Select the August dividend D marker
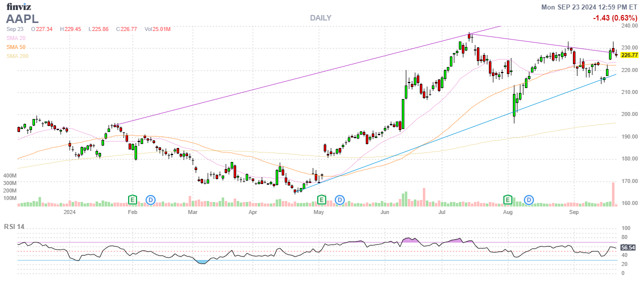 coord(529,200)
